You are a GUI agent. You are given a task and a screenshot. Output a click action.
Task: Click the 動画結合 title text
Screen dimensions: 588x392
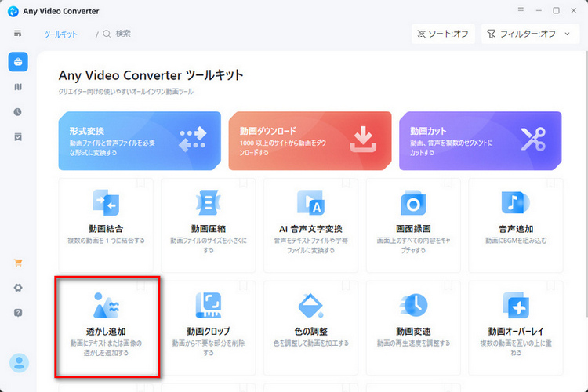click(x=106, y=229)
